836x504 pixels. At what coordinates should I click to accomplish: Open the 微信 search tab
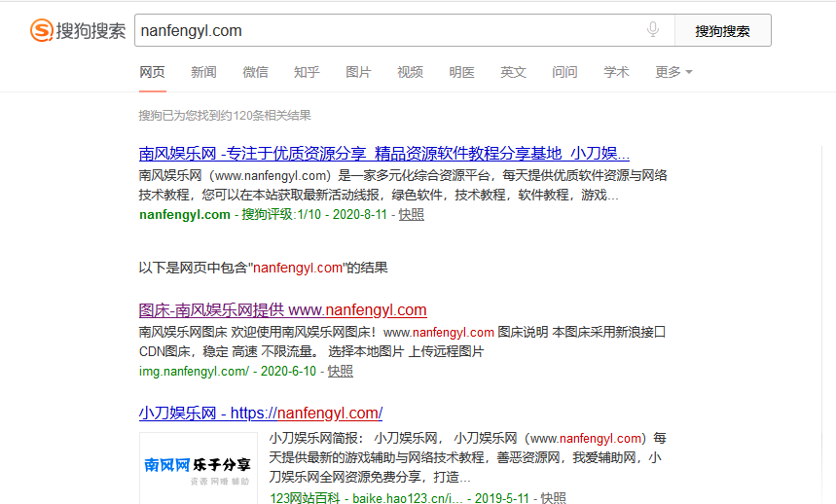pyautogui.click(x=255, y=72)
